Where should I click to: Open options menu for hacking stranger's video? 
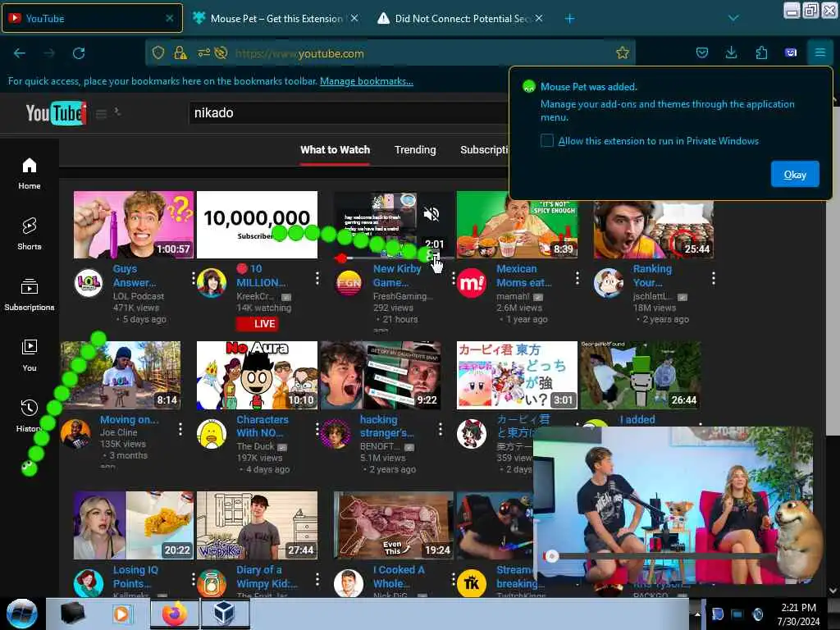tap(441, 429)
